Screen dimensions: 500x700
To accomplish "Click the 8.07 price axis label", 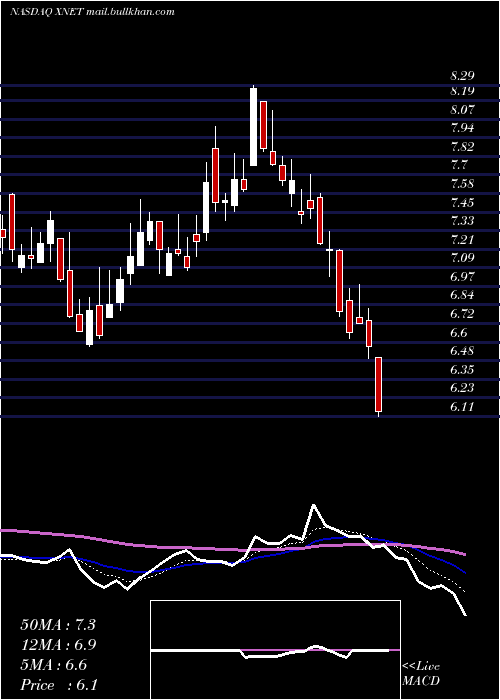I will point(462,109).
